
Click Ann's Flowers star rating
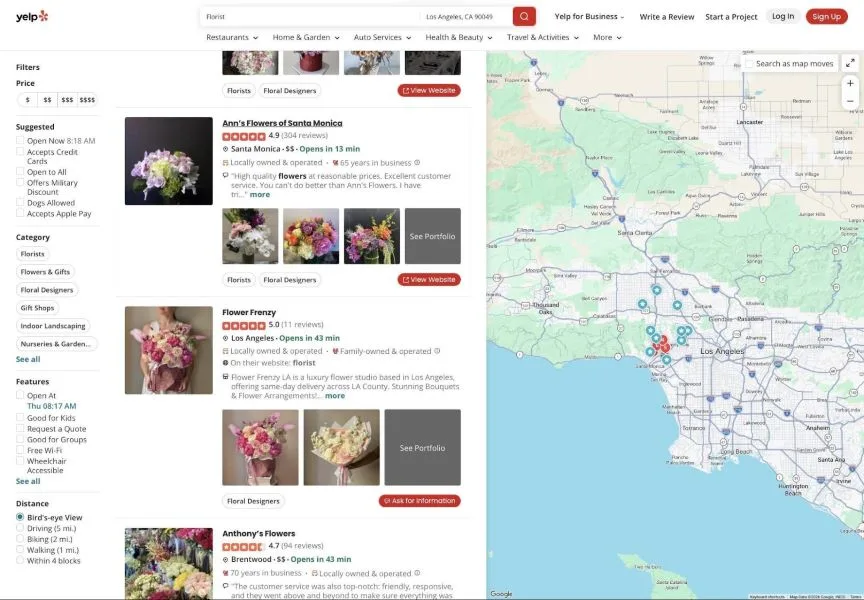(x=244, y=136)
